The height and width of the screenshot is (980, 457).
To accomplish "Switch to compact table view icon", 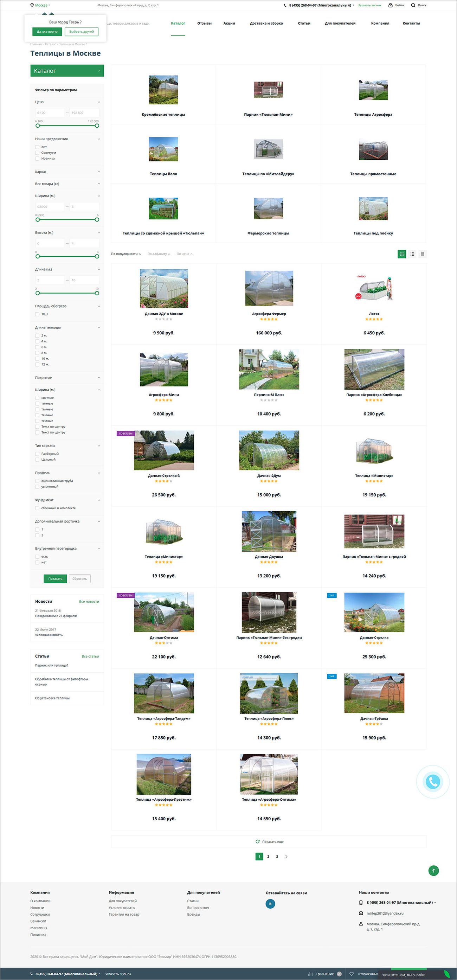I will click(x=423, y=254).
